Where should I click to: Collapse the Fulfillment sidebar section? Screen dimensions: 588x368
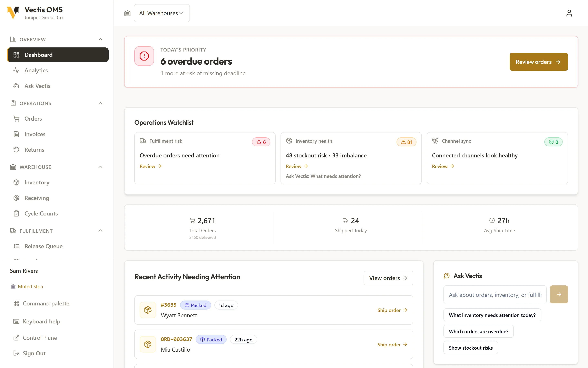100,231
